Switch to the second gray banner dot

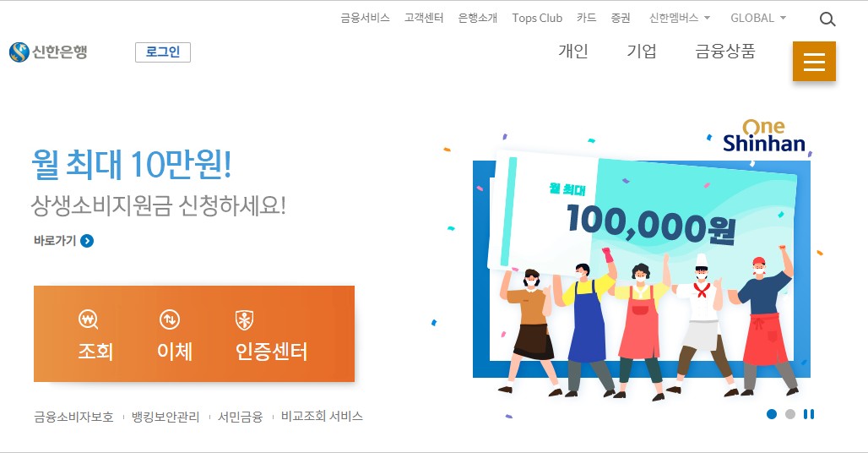790,414
